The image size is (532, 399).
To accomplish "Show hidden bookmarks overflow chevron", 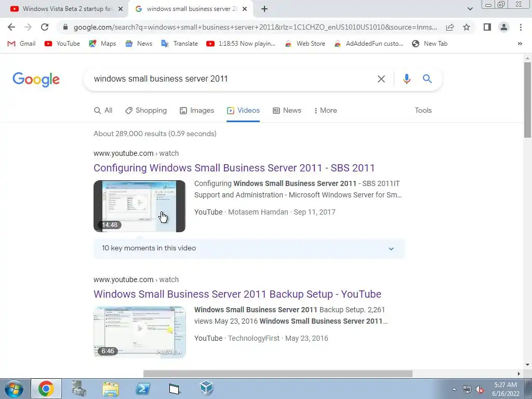I will tap(520, 44).
